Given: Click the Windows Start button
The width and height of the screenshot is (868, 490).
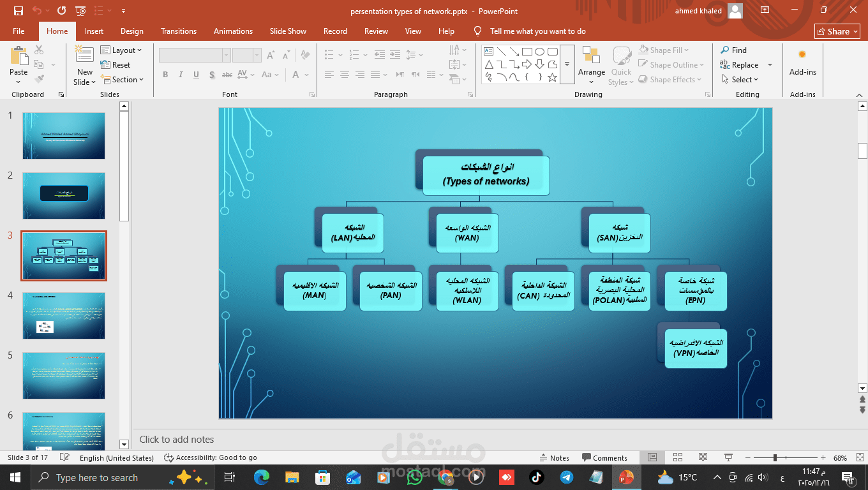Looking at the screenshot, I should (x=15, y=477).
